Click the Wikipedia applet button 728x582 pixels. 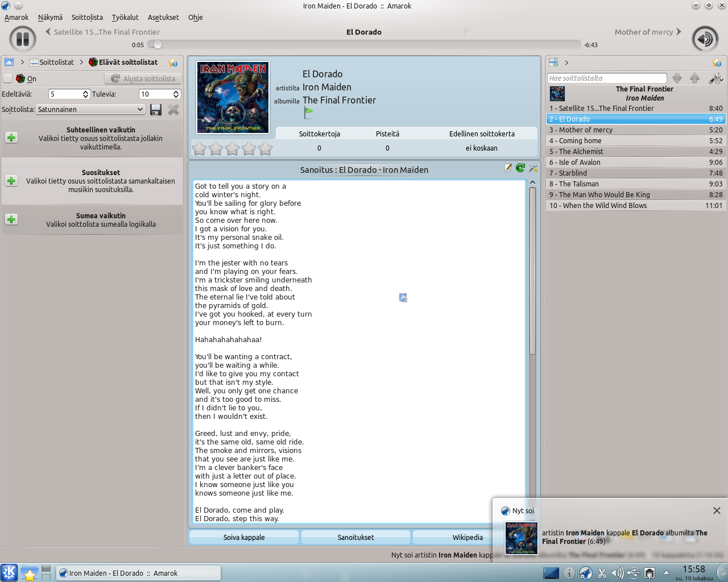point(467,537)
